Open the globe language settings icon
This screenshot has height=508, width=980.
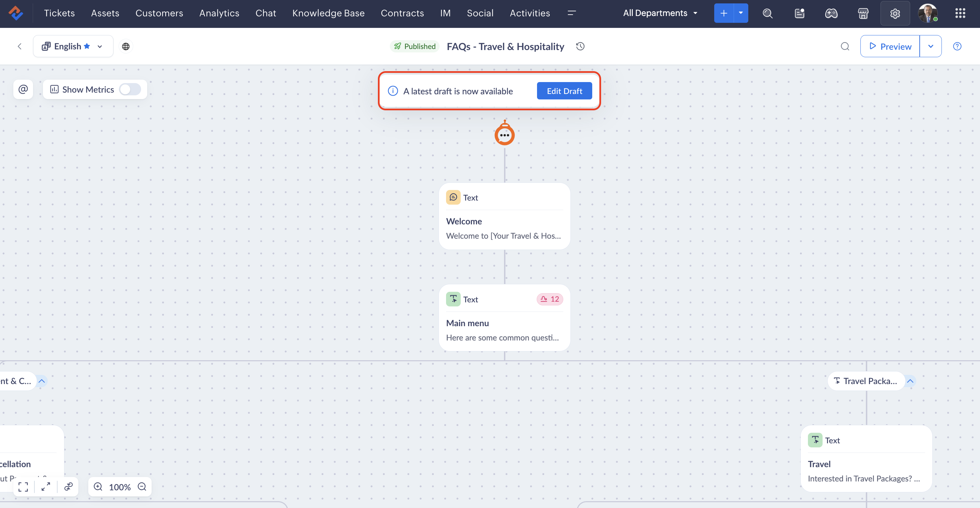[125, 46]
